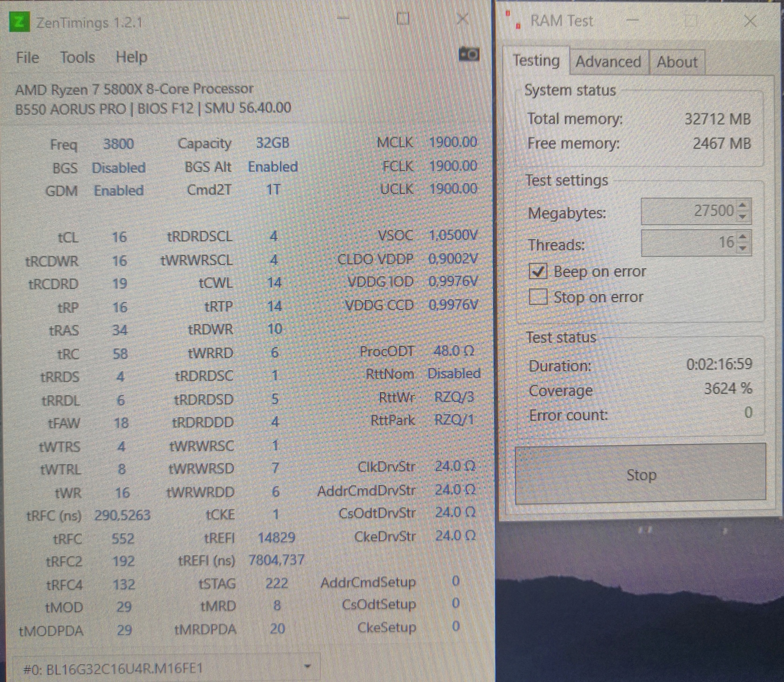Increase Megabytes with the up stepper arrow
This screenshot has height=682, width=784.
tap(743, 205)
